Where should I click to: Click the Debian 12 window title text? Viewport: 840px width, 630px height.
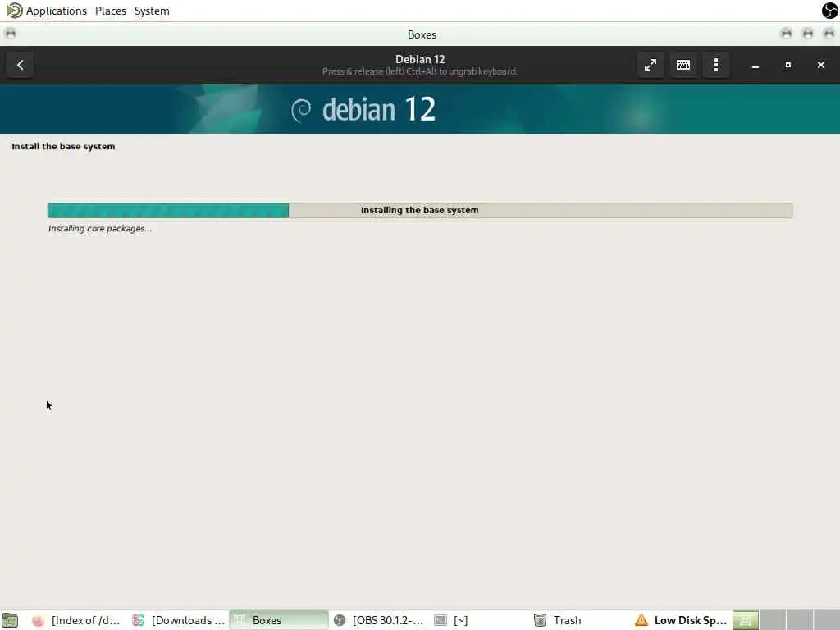(420, 59)
